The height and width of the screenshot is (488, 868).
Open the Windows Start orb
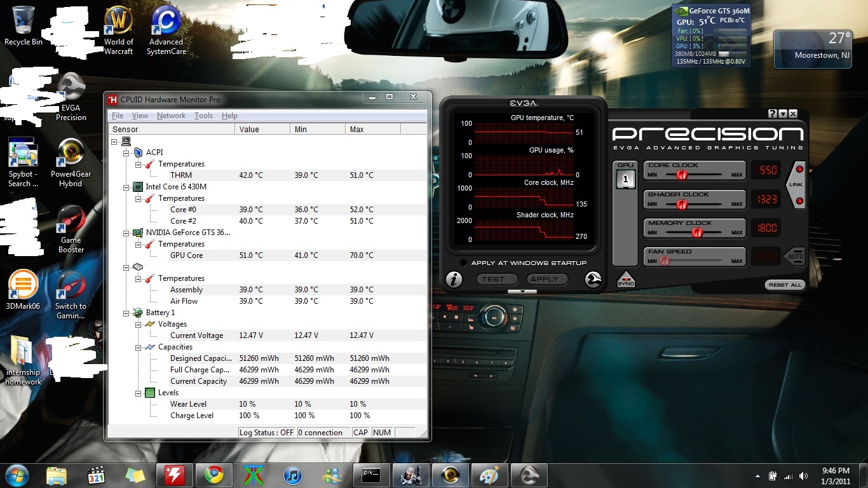click(x=17, y=475)
